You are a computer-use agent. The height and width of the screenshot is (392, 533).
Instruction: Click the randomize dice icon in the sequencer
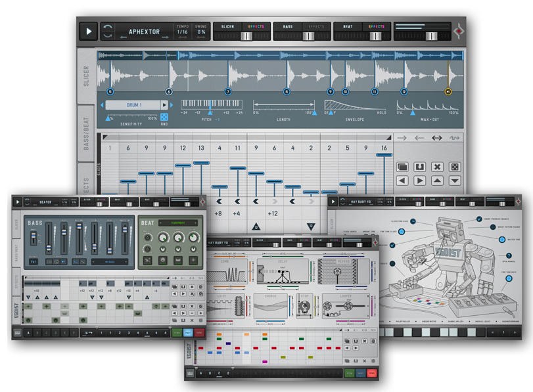454,167
